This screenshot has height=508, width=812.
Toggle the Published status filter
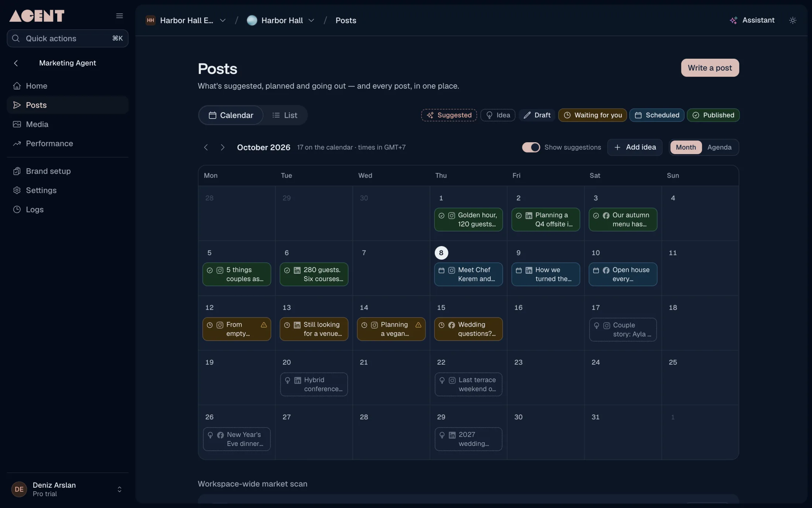pos(713,115)
